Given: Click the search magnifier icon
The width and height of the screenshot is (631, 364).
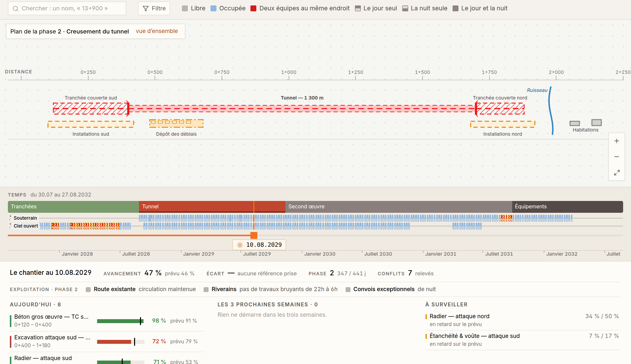Looking at the screenshot, I should tap(16, 9).
